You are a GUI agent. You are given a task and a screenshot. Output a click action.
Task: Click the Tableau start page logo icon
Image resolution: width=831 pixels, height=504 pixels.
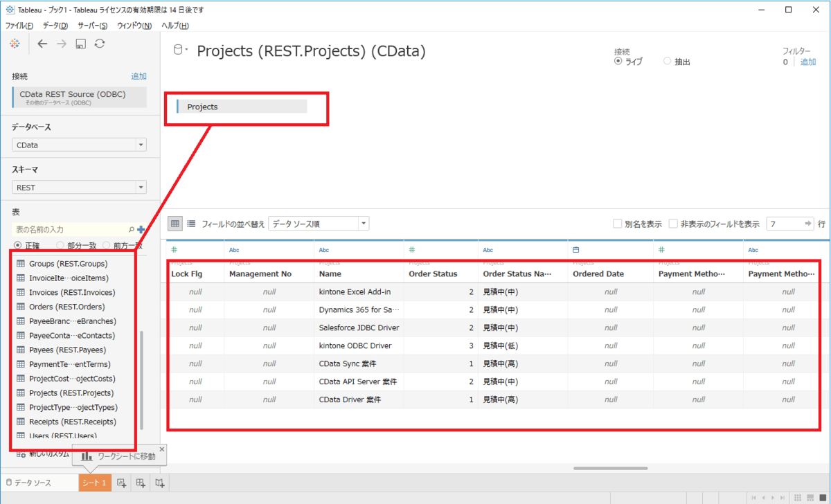pos(15,44)
